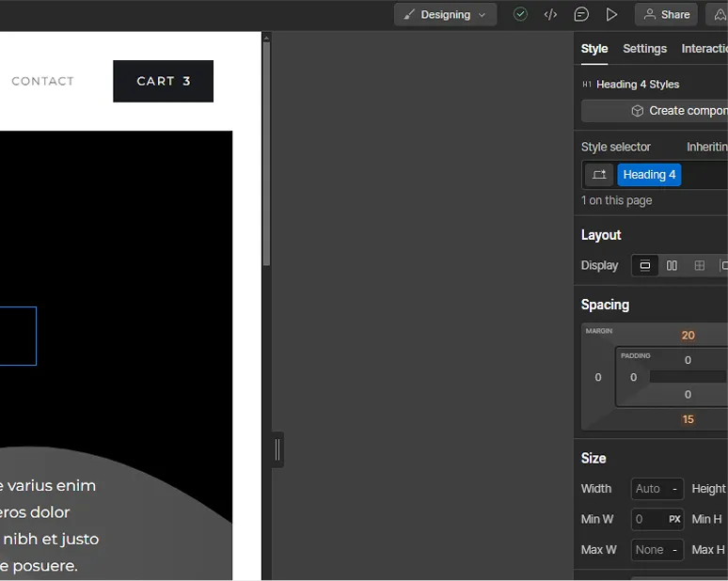Click the '1 on this page' text
The image size is (728, 581).
point(617,200)
